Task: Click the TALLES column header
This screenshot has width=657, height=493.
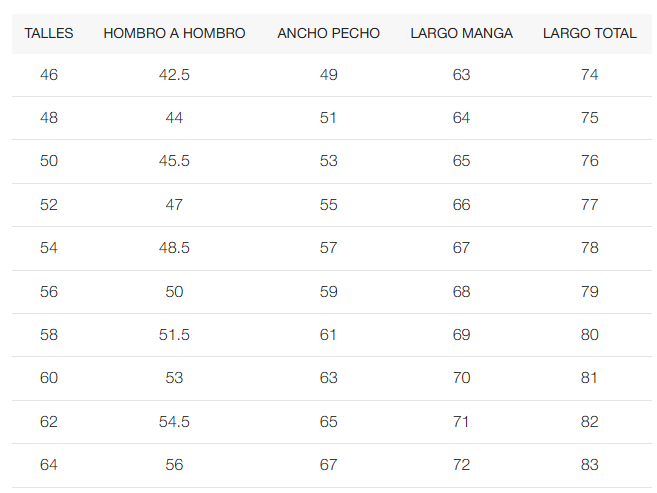Action: [49, 33]
